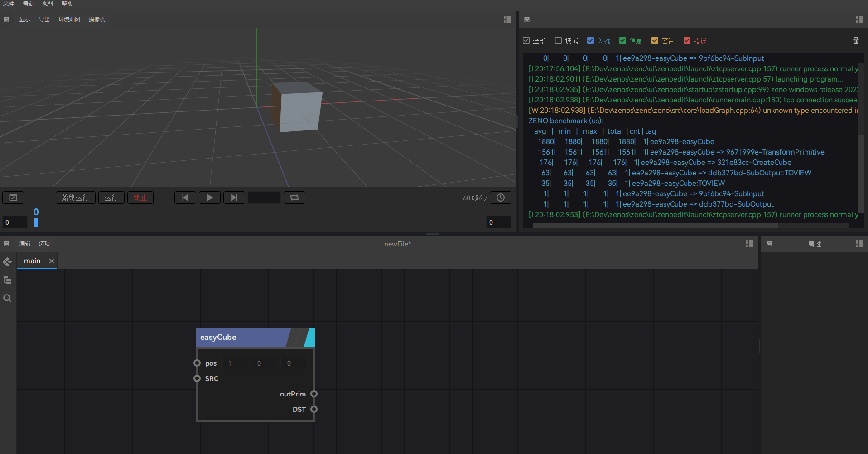Click the log vertical scrollbar
Viewport: 868px width, 454px height.
click(861, 174)
